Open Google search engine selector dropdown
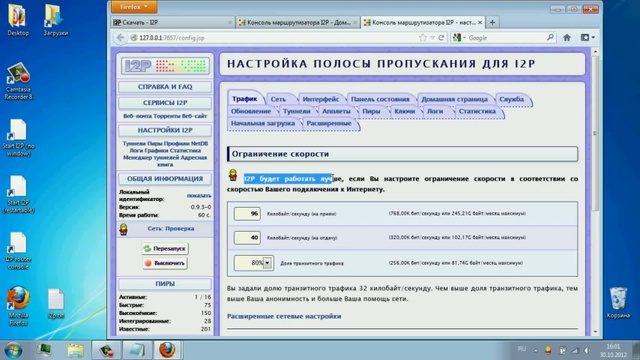This screenshot has height=360, width=640. (459, 38)
